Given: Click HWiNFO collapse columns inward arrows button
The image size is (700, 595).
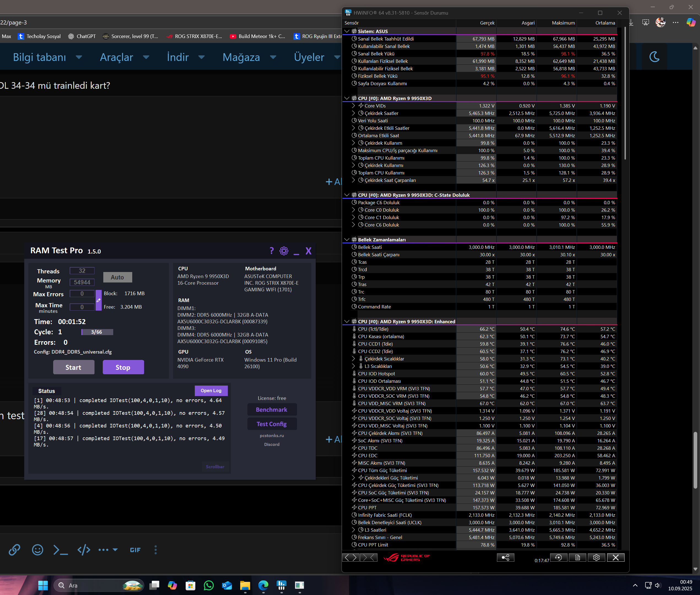Looking at the screenshot, I should coord(369,558).
